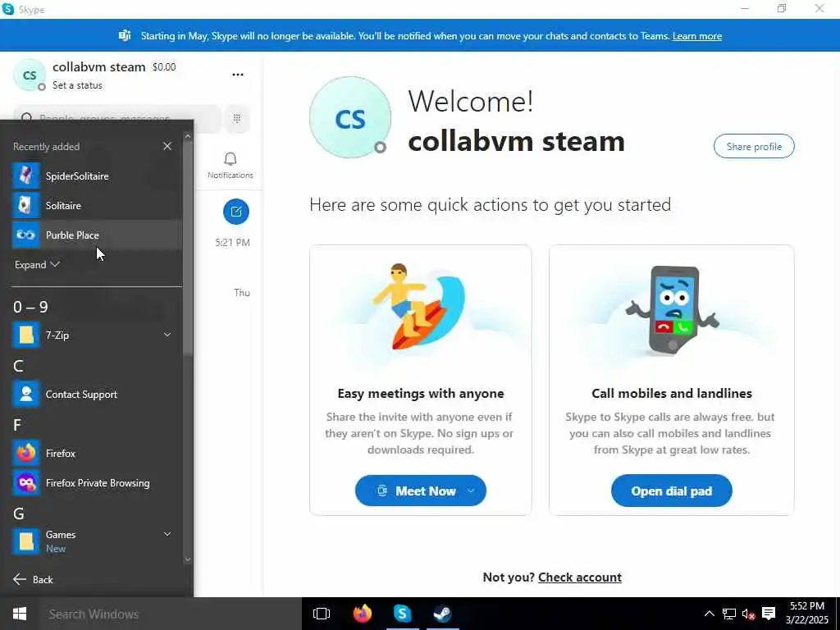Image resolution: width=840 pixels, height=630 pixels.
Task: Click the Windows Start button
Action: pyautogui.click(x=20, y=614)
